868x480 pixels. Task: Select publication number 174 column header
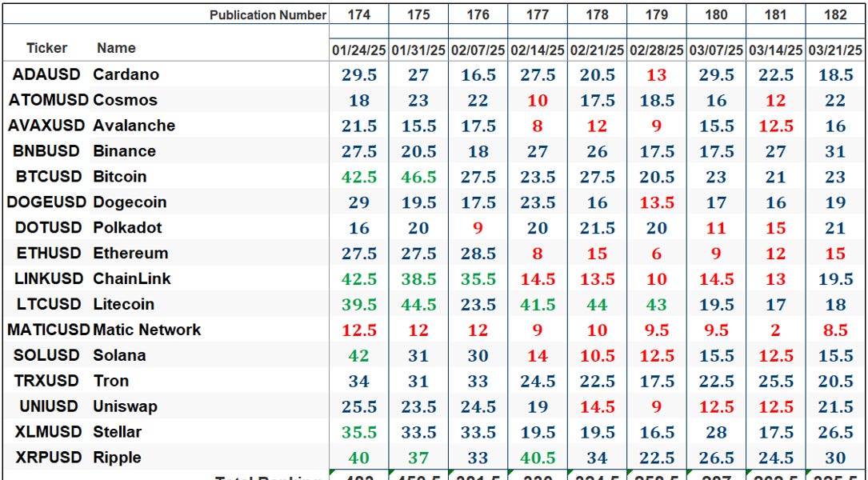[x=358, y=15]
